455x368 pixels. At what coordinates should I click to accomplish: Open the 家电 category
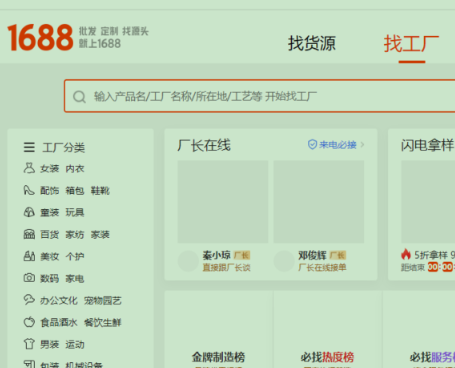[75, 278]
